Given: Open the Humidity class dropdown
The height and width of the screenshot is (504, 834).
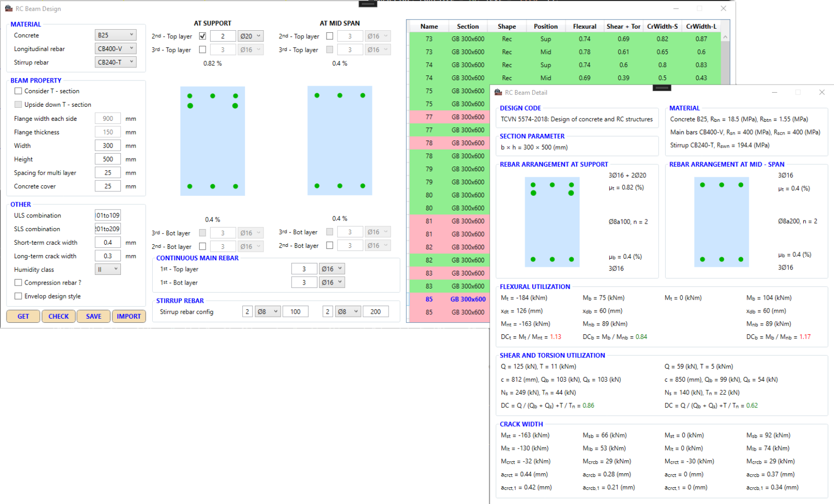Looking at the screenshot, I should [x=108, y=269].
